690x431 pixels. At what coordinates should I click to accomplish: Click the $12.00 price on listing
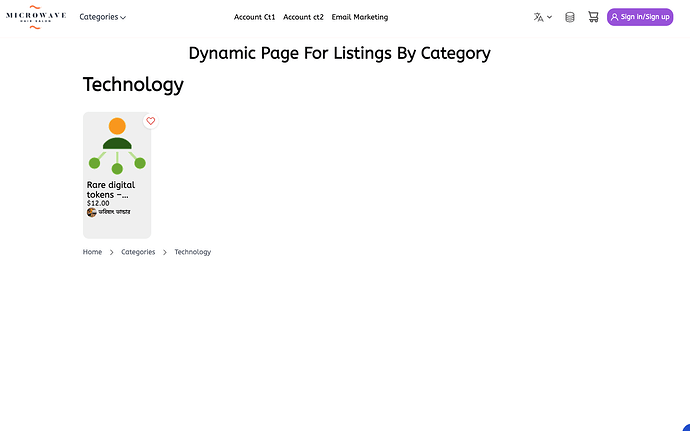pos(98,203)
